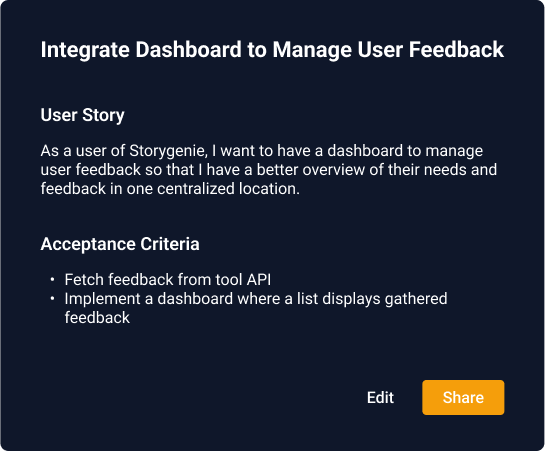Viewport: 545px width, 451px height.
Task: Click the 'User Story' heading
Action: tap(82, 115)
